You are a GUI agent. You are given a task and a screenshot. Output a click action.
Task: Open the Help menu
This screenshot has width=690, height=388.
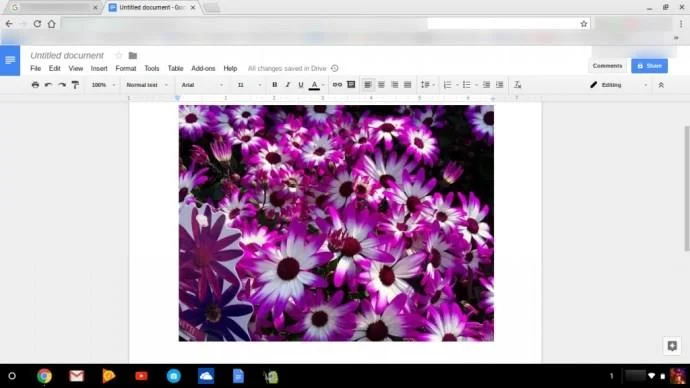[x=230, y=69]
